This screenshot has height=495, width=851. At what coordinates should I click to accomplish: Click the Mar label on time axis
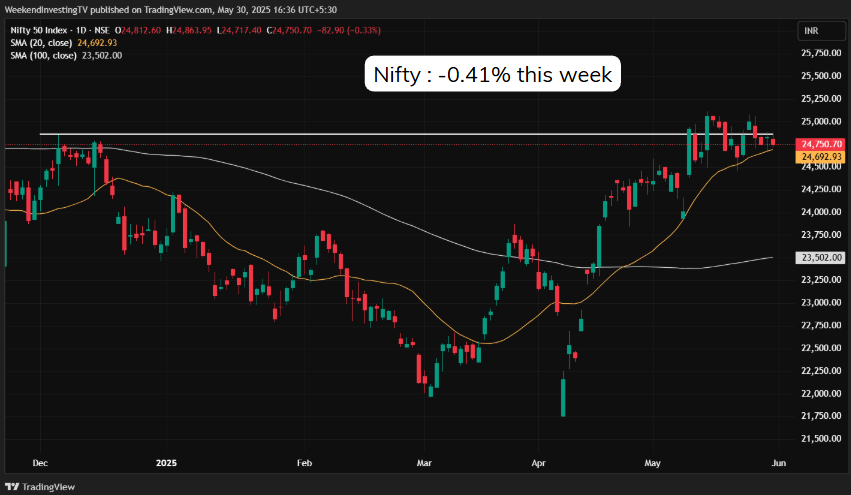424,463
